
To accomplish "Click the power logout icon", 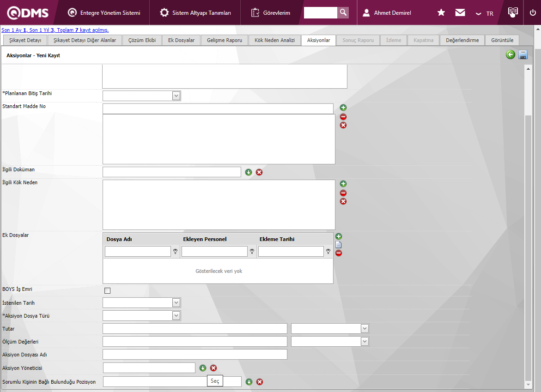I will [x=533, y=13].
